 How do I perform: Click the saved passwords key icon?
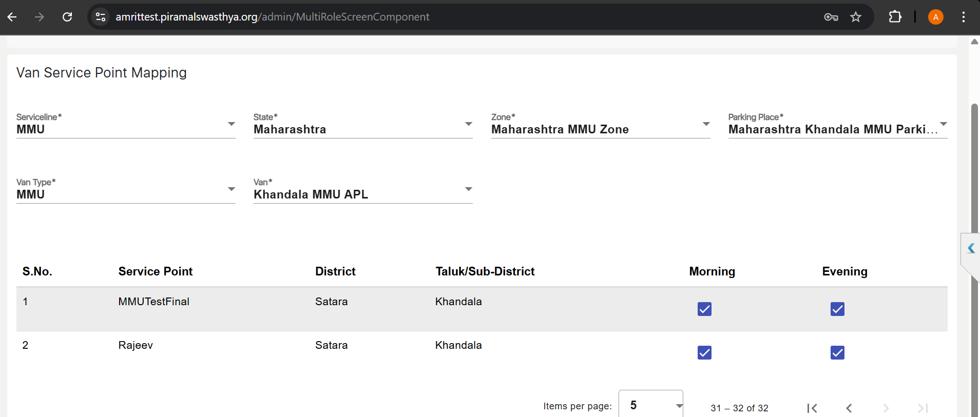831,17
